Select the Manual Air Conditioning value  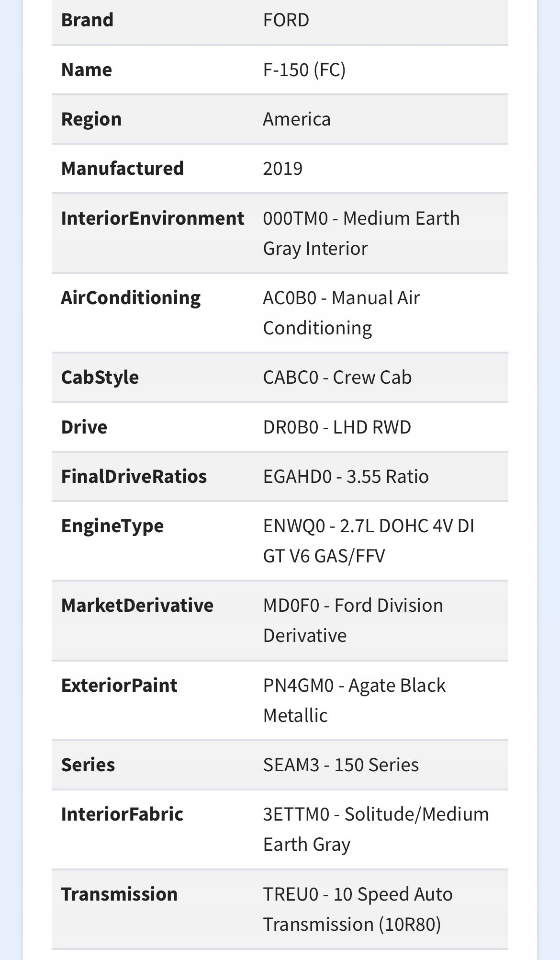click(x=341, y=313)
